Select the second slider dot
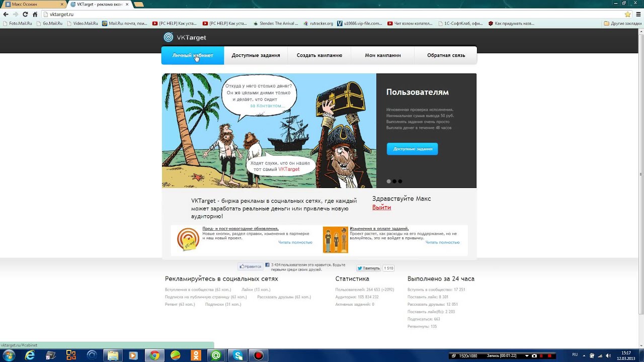Viewport: 644px width, 362px height. tap(394, 181)
